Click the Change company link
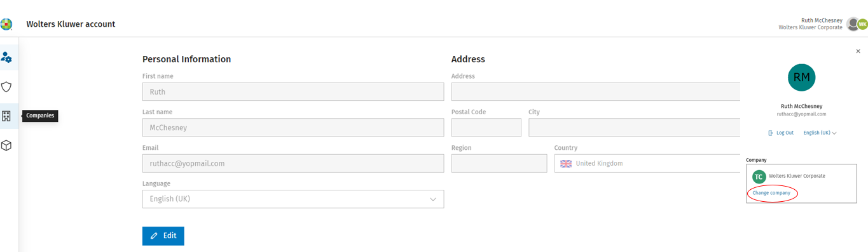The image size is (868, 252). click(x=771, y=193)
